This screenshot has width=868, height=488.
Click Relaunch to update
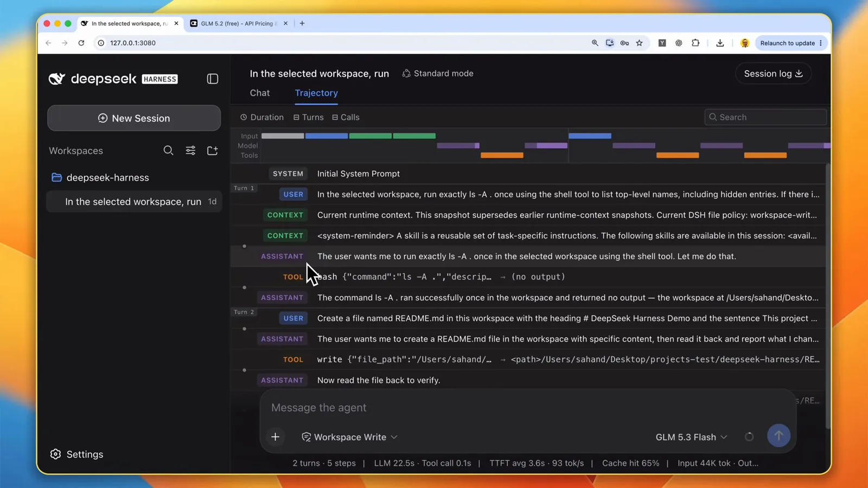click(791, 43)
